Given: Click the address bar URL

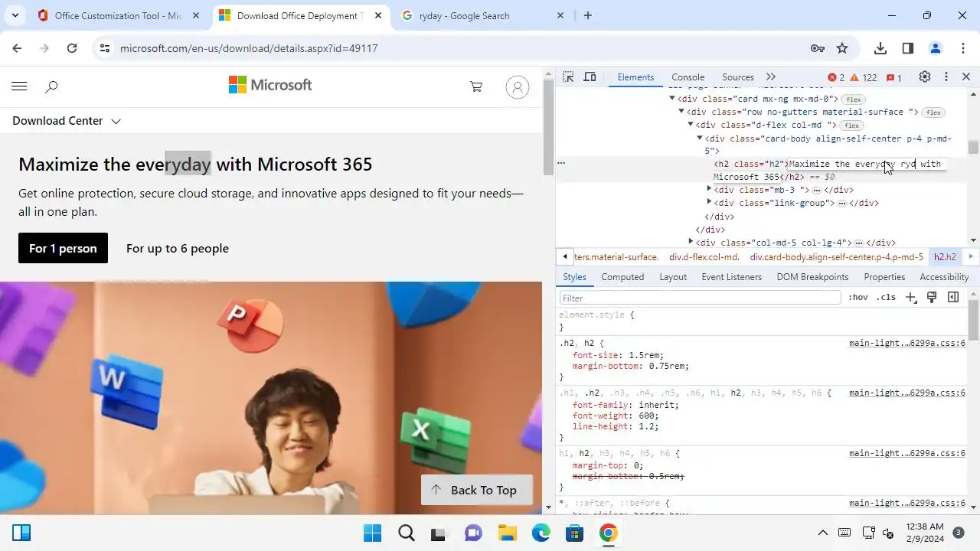Looking at the screenshot, I should (x=249, y=48).
